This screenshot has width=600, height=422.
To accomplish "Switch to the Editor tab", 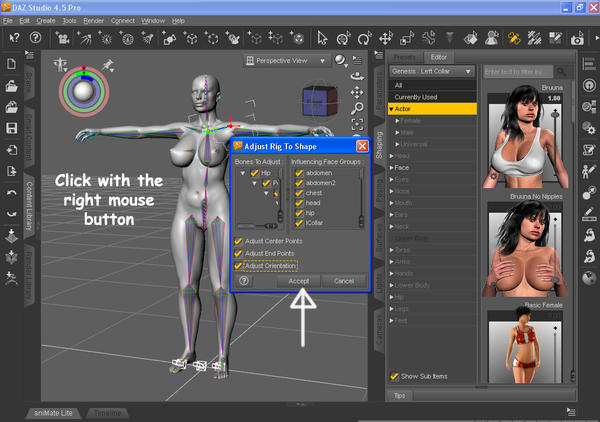I will (x=439, y=57).
